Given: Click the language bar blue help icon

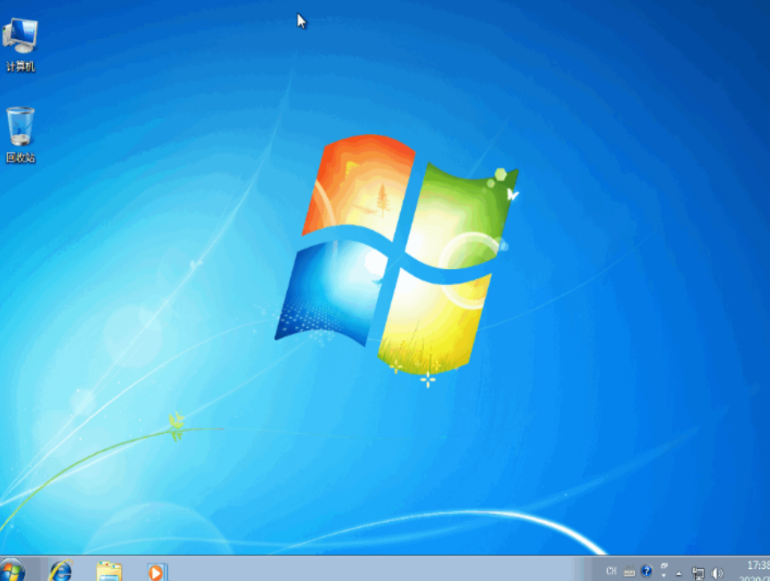Looking at the screenshot, I should (647, 571).
